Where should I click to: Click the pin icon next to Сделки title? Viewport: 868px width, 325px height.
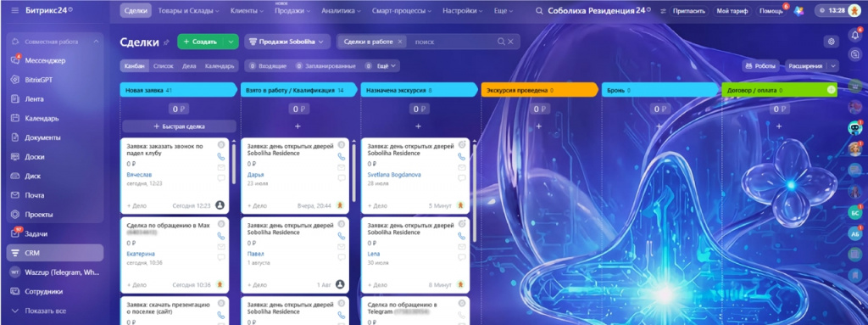click(x=167, y=42)
